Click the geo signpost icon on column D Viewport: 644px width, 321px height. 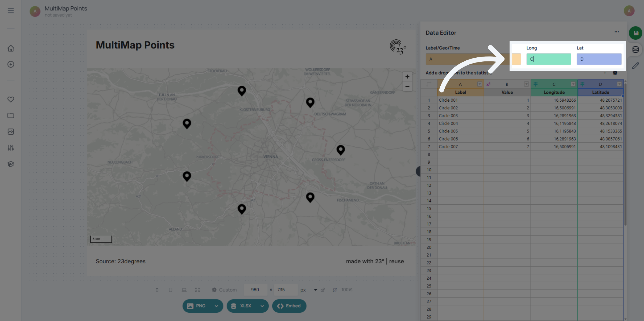point(582,84)
